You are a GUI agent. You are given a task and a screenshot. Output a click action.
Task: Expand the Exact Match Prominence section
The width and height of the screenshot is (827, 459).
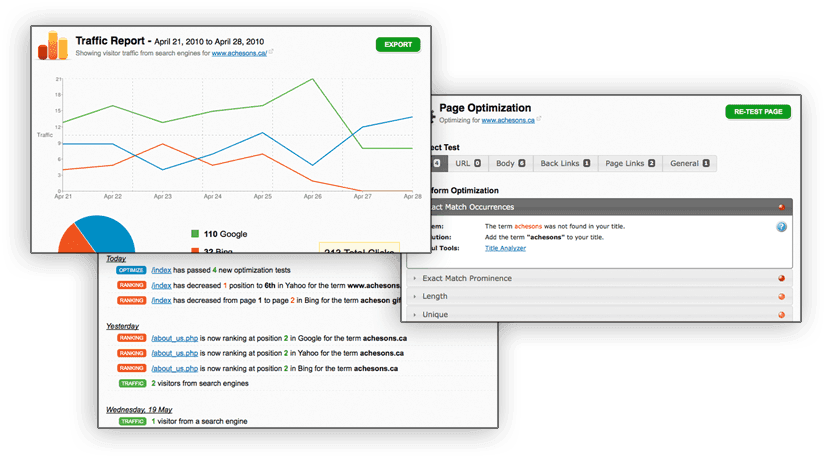[x=600, y=279]
